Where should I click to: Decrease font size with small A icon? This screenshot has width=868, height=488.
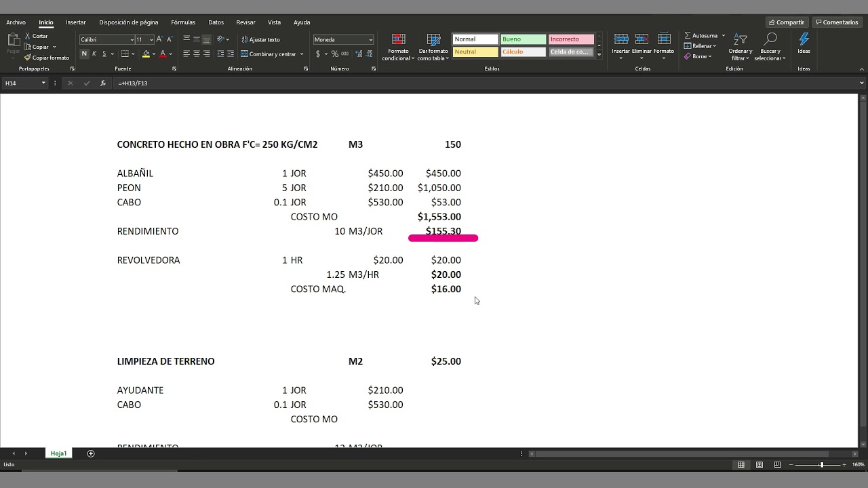pos(169,39)
